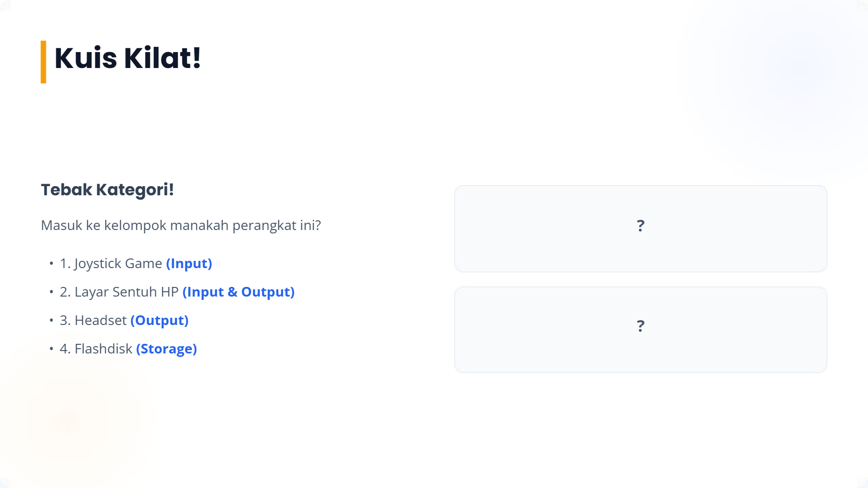Screen dimensions: 868x488
Task: Click the blue "(Input & Output)" answer label
Action: tap(238, 292)
